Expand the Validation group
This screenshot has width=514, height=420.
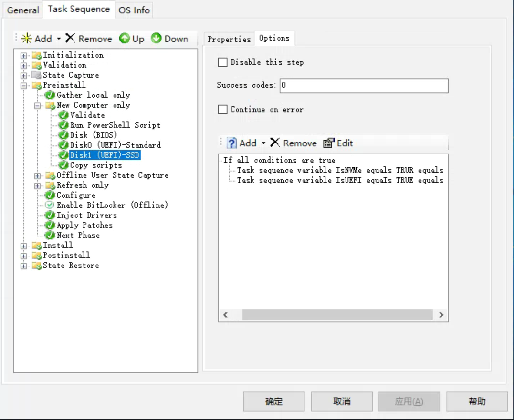pos(23,66)
